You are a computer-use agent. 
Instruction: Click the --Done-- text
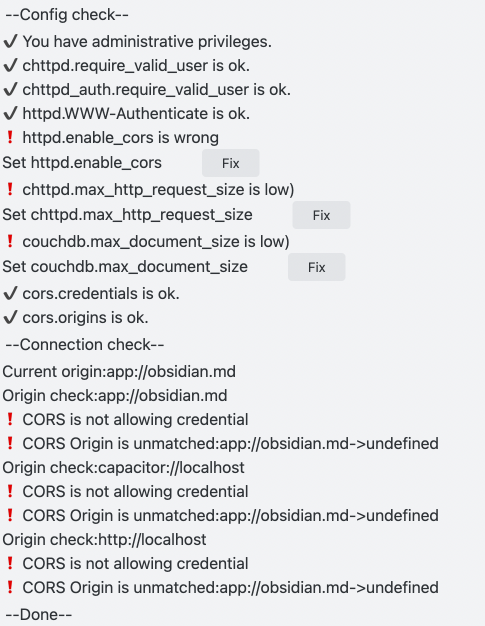pos(39,614)
